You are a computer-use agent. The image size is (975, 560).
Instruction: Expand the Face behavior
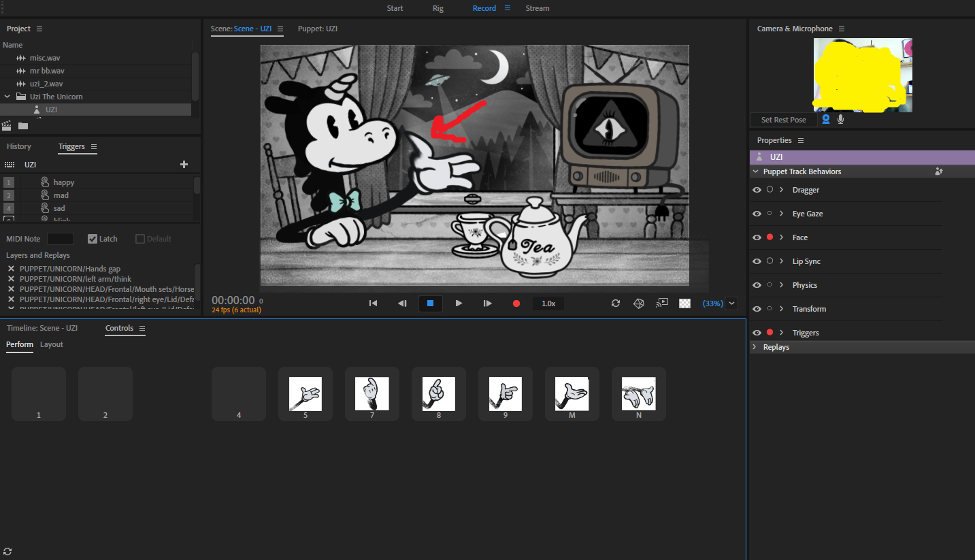point(782,237)
